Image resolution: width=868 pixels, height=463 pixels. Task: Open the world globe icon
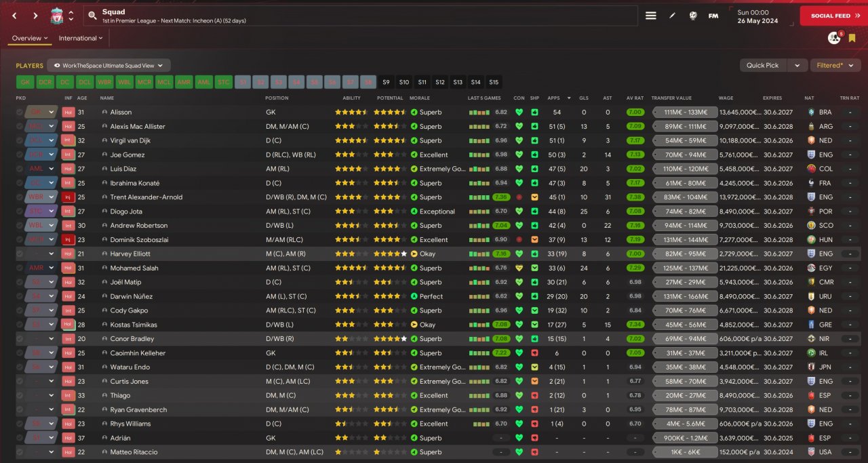click(x=693, y=16)
